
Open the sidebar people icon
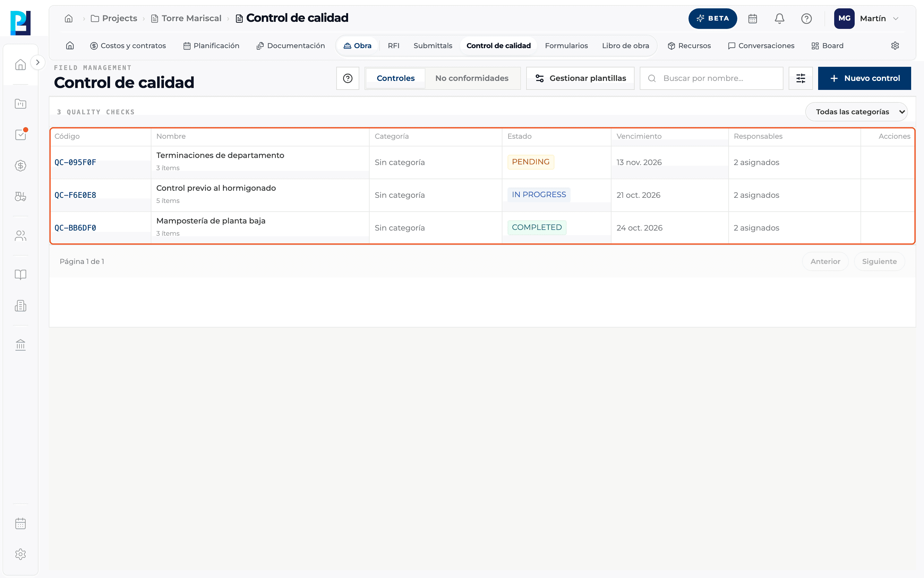(21, 236)
